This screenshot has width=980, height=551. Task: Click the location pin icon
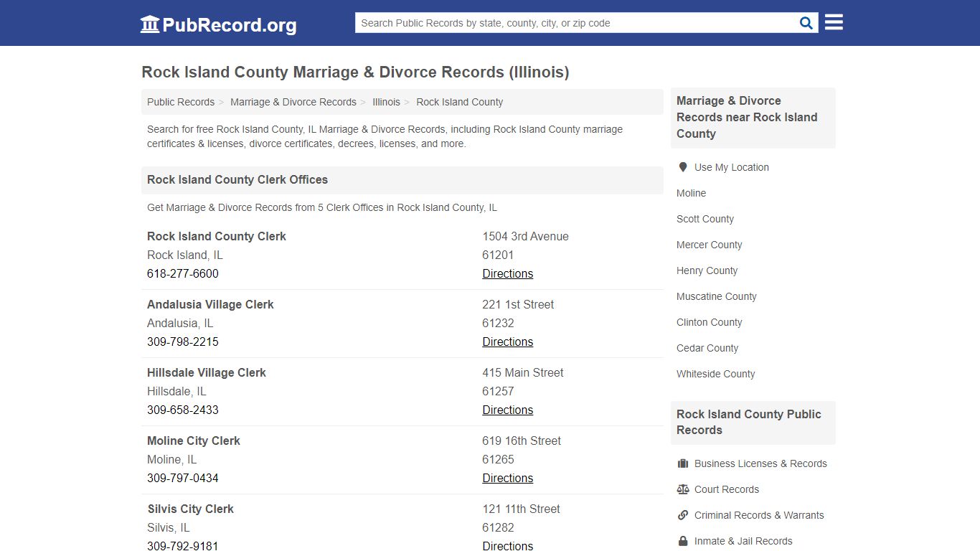(682, 167)
